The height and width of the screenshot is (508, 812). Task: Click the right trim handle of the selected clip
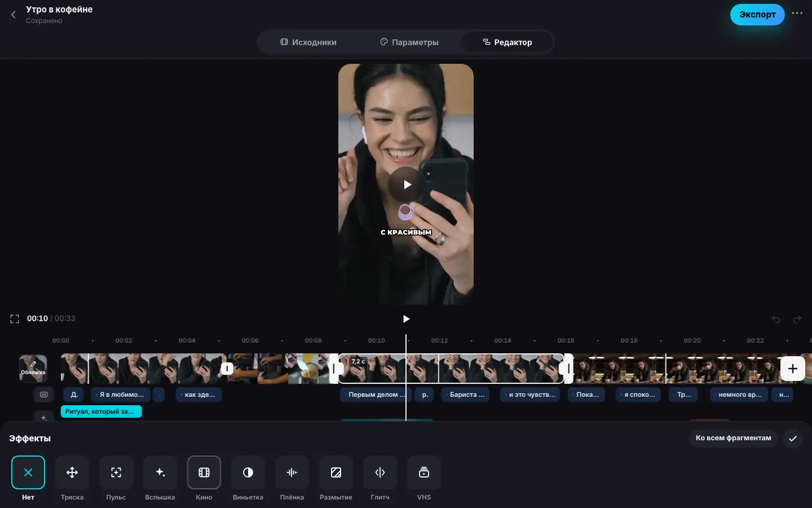(568, 369)
